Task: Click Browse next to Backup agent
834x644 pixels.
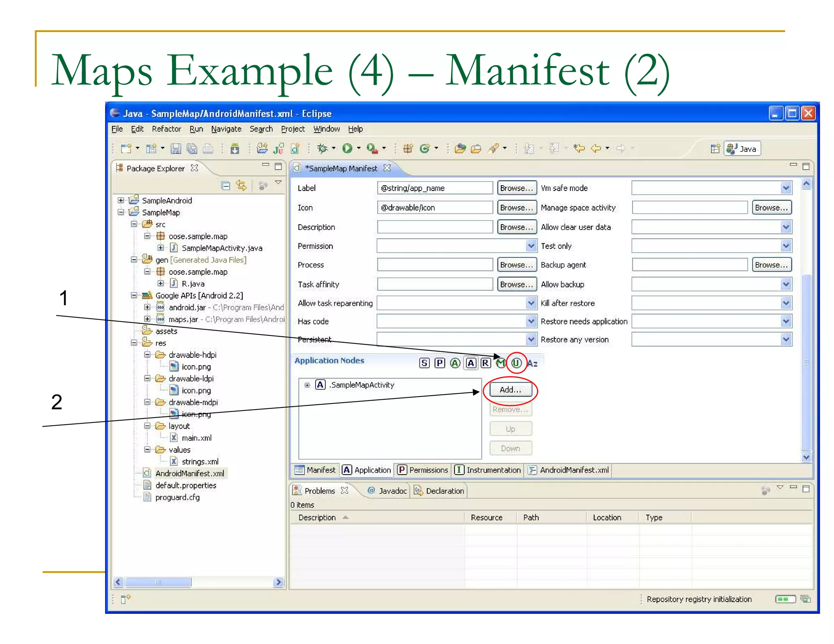Action: coord(772,265)
